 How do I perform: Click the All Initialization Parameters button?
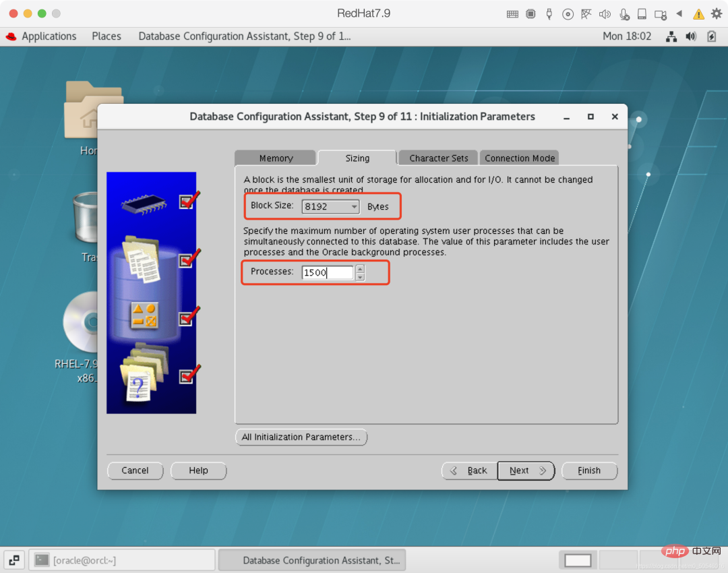301,437
